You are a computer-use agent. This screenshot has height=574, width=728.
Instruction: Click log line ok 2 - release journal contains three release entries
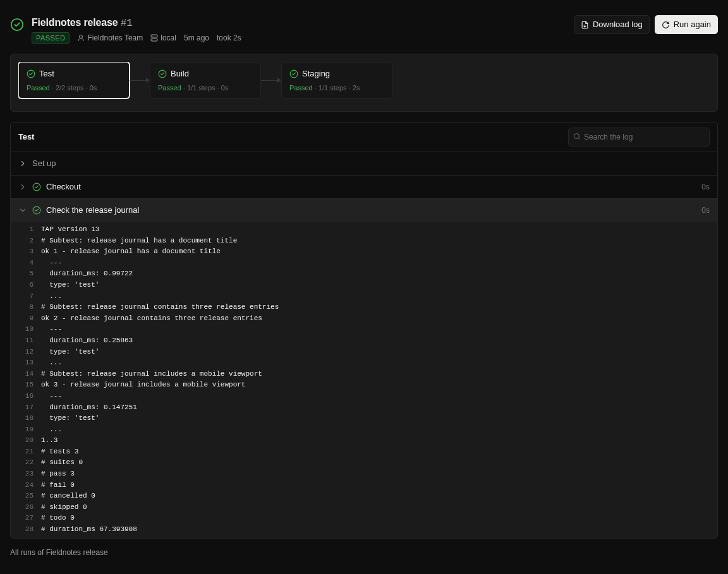pos(152,318)
